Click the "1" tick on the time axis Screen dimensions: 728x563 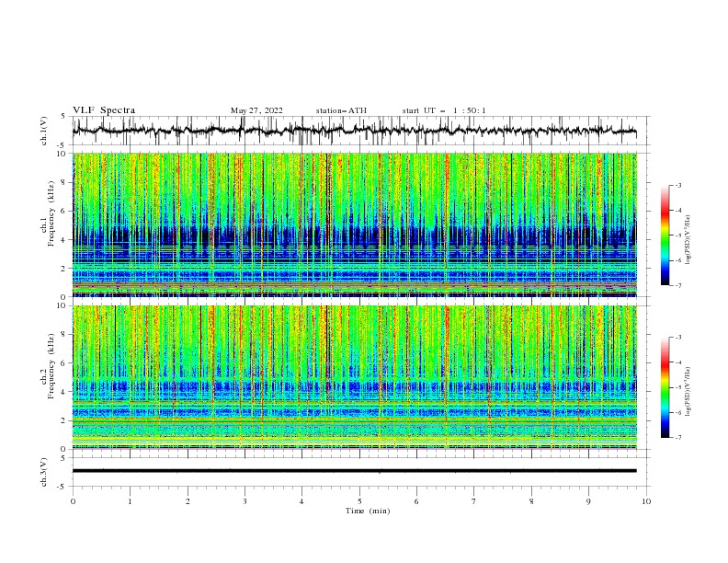[130, 501]
